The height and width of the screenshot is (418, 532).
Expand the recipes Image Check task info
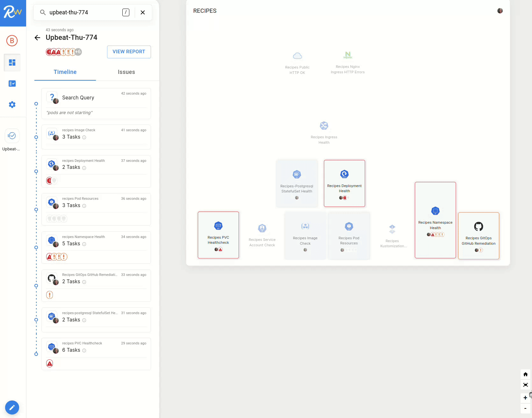point(84,137)
